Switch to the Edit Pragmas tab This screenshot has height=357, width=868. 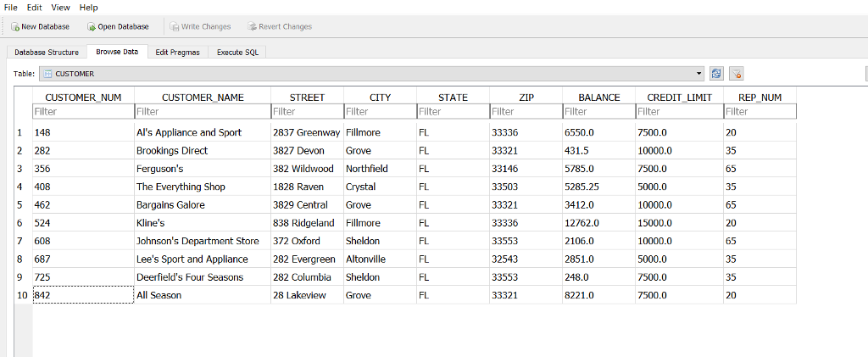[x=178, y=52]
